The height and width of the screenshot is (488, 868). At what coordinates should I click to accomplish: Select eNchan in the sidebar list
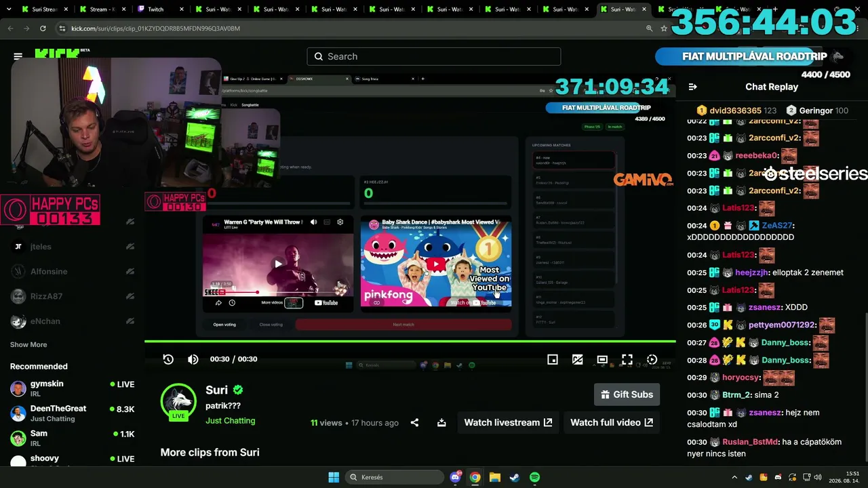[x=72, y=321]
